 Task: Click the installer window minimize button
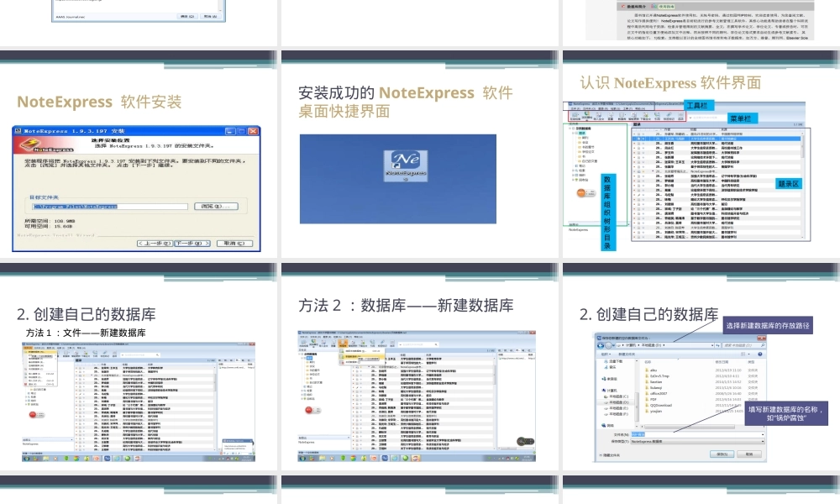(x=230, y=131)
